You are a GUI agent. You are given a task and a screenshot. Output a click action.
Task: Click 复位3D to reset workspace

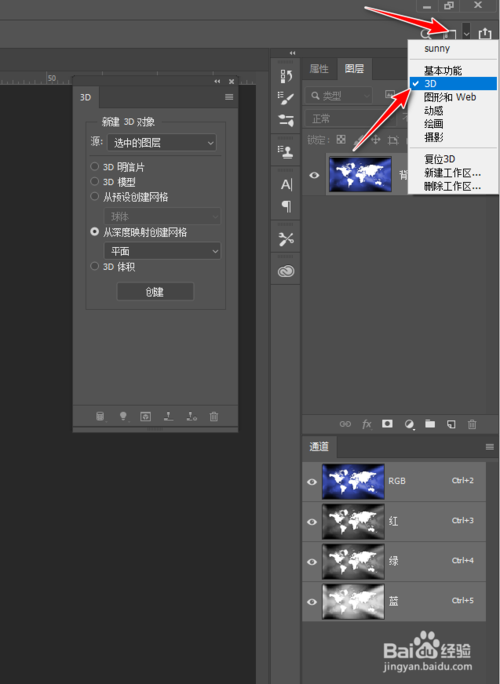[x=453, y=159]
